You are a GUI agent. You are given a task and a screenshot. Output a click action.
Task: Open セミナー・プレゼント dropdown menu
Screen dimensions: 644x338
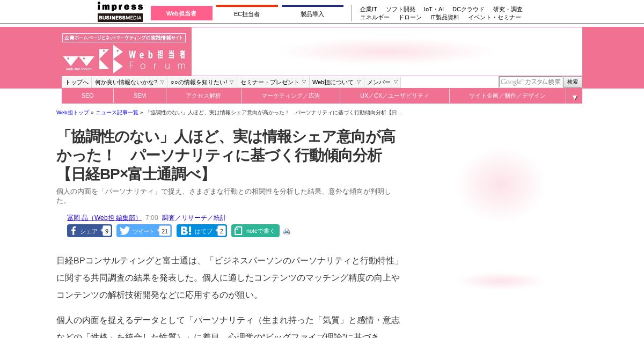[273, 82]
